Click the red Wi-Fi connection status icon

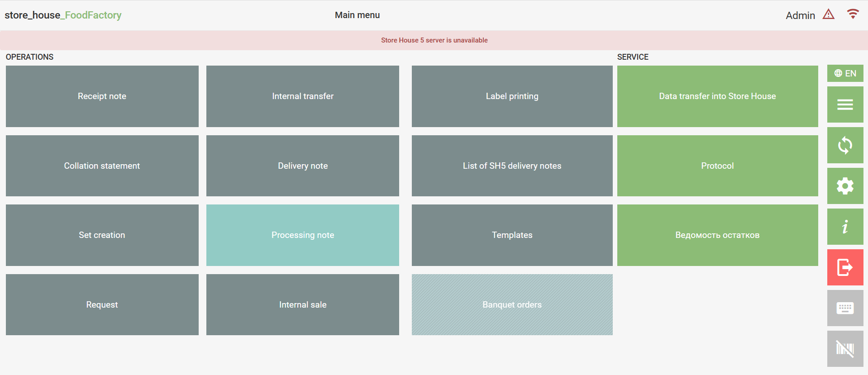[x=853, y=14]
